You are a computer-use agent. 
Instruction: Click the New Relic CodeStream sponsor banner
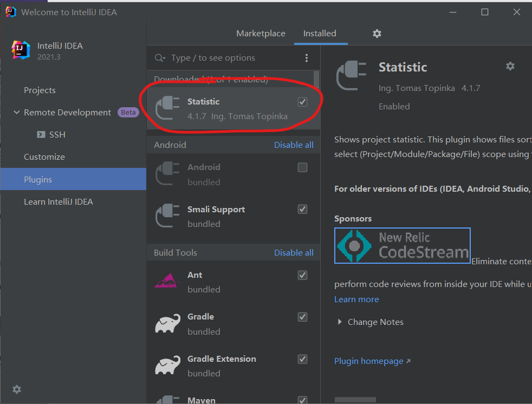402,245
